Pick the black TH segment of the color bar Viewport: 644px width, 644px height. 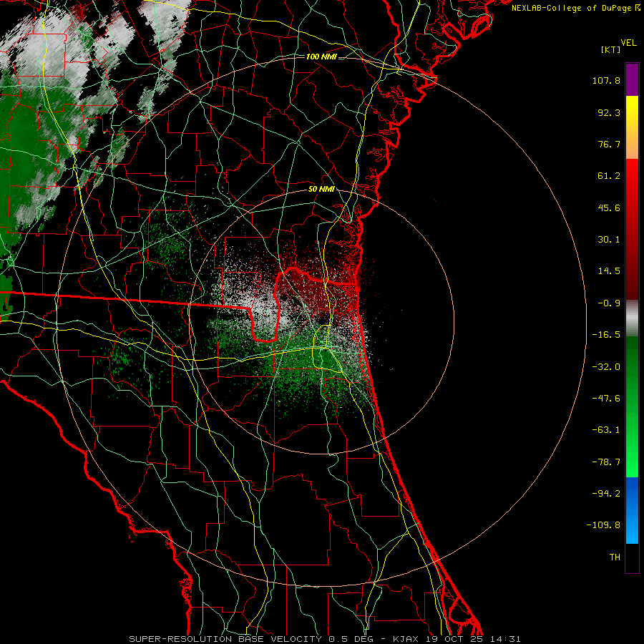click(632, 557)
